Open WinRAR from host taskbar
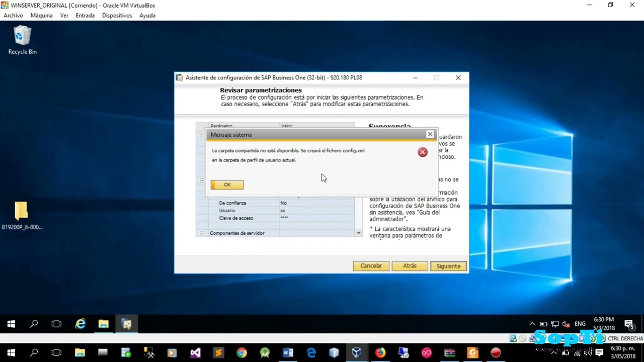Viewport: 644px width, 362px height. 450,352
